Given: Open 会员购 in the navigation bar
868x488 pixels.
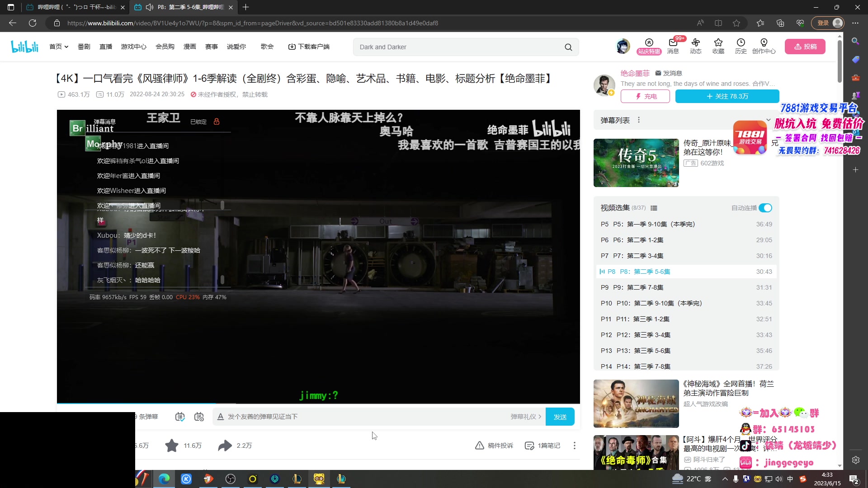Looking at the screenshot, I should (x=165, y=47).
